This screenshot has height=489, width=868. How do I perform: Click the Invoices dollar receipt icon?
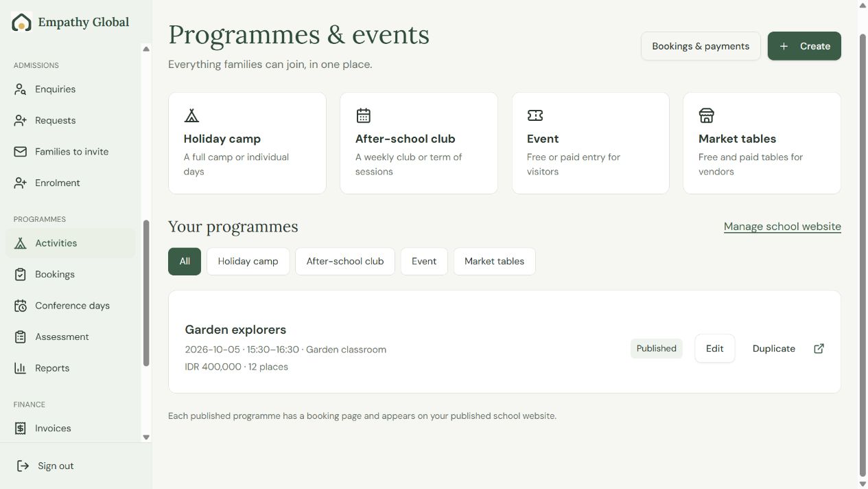(21, 429)
